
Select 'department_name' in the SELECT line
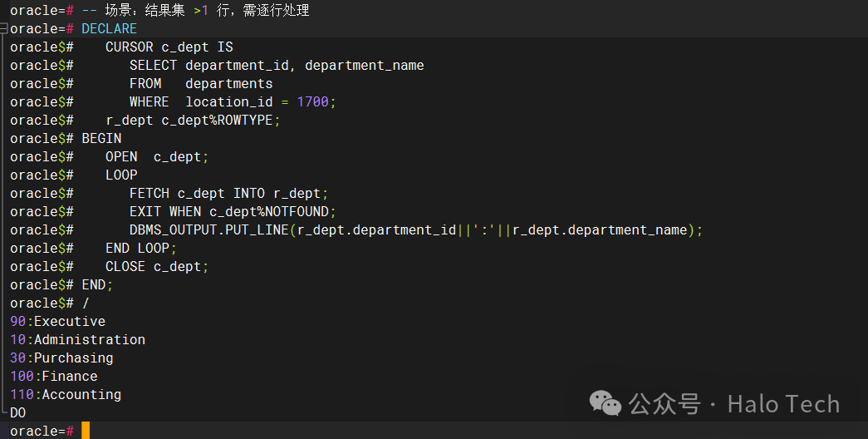tap(365, 66)
